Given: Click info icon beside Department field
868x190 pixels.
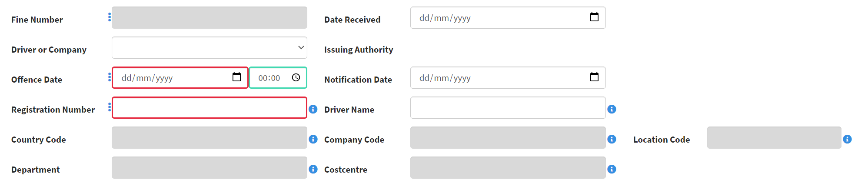Looking at the screenshot, I should tap(313, 169).
